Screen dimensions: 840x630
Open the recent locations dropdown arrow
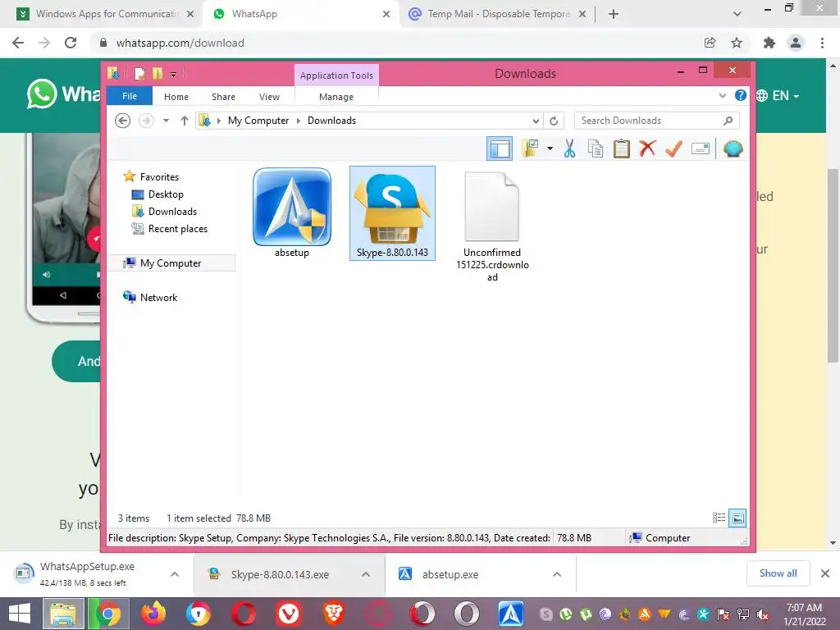[x=166, y=121]
